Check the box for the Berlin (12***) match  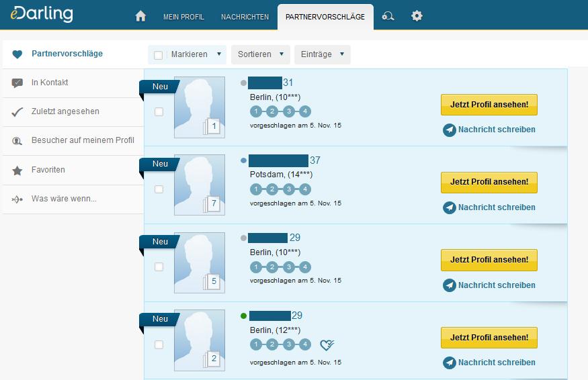[159, 344]
